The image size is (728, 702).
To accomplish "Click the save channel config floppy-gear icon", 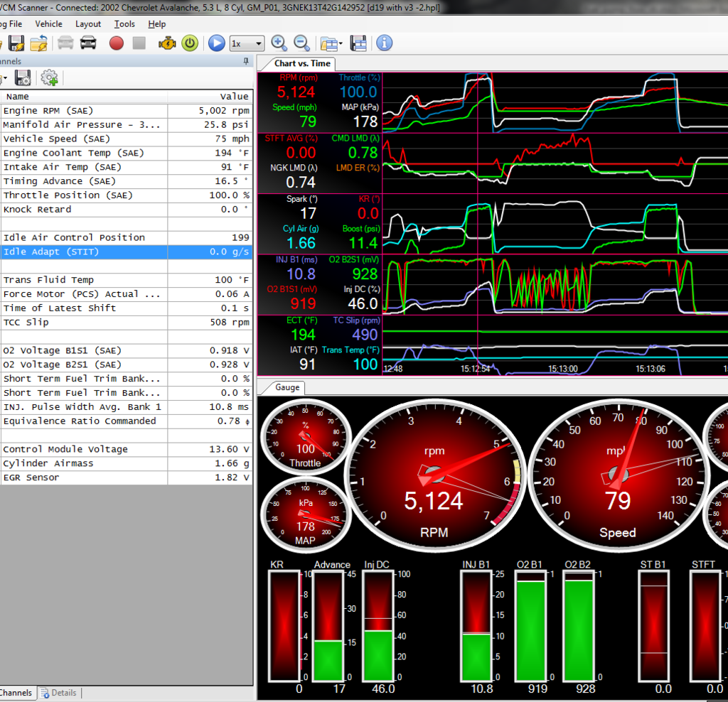I will point(22,78).
